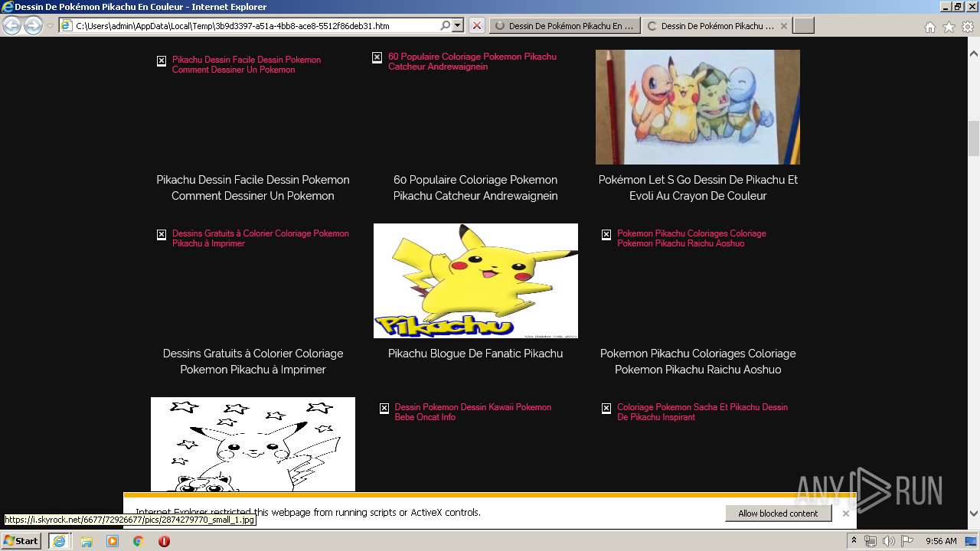Click the volume speaker tray icon
The height and width of the screenshot is (551, 980).
889,541
